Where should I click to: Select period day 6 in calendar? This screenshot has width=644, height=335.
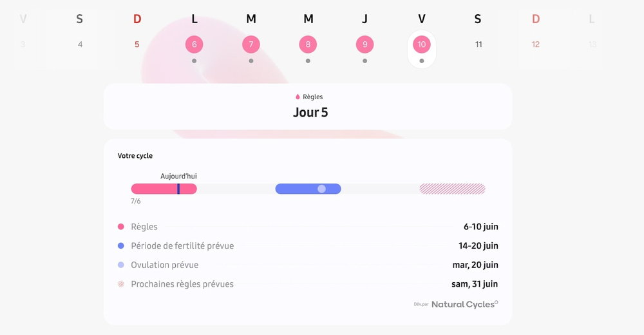(x=194, y=44)
